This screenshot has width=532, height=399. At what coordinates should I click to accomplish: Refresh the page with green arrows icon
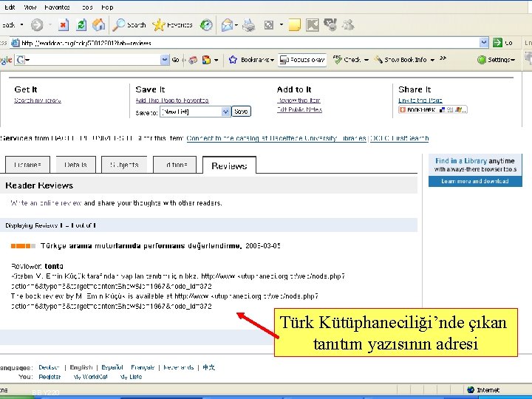(x=81, y=25)
